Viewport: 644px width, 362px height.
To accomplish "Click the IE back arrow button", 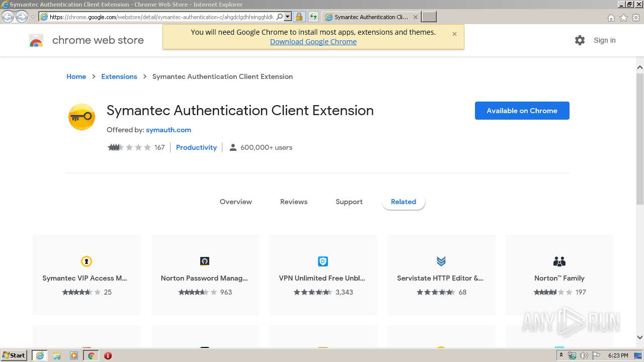I will [8, 17].
